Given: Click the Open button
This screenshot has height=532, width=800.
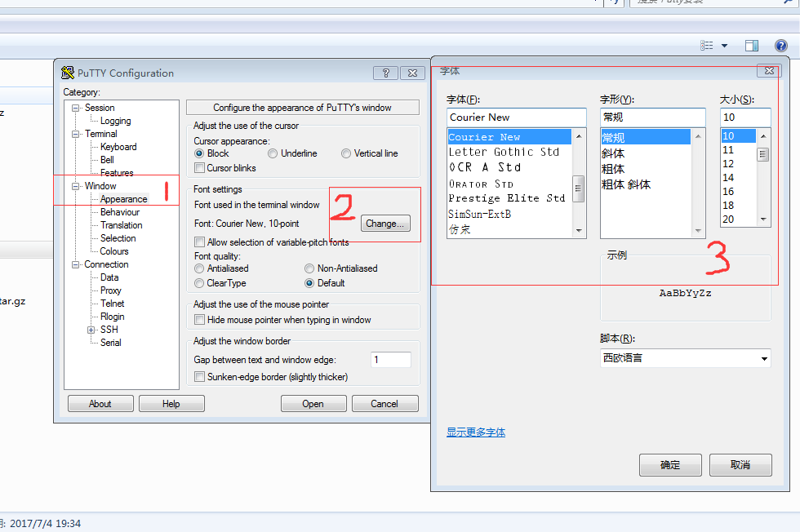Looking at the screenshot, I should [x=313, y=403].
